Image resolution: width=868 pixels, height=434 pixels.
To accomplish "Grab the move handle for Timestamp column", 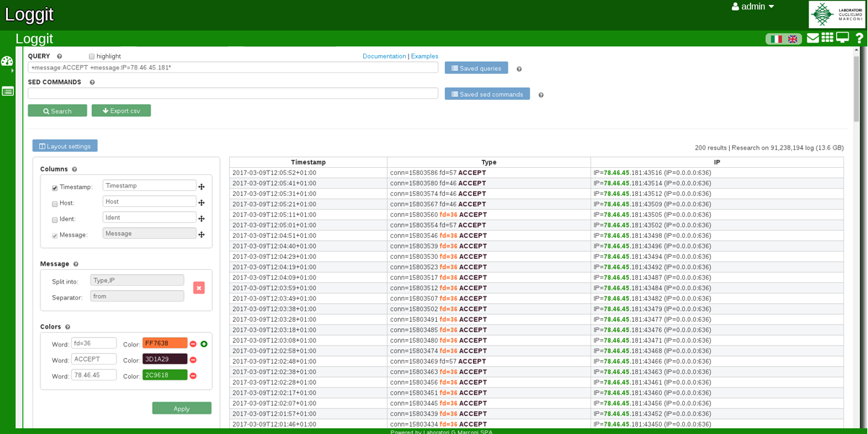I will 202,187.
